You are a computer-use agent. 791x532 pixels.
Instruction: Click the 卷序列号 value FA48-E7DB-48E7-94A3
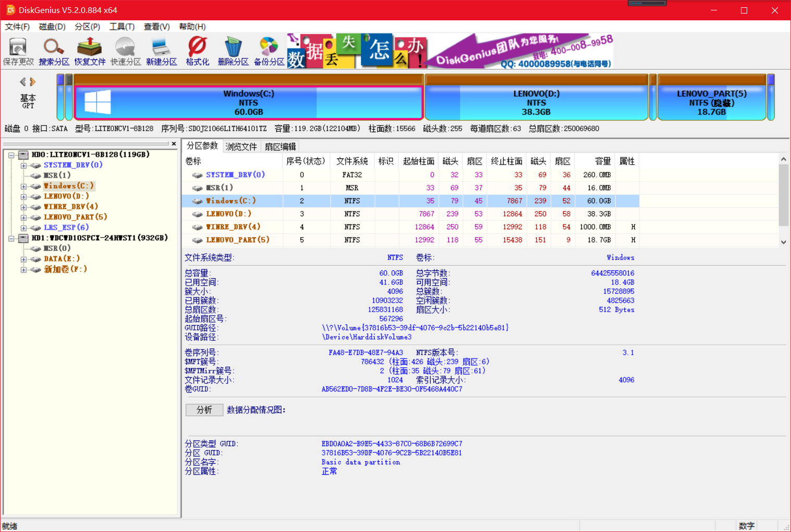pyautogui.click(x=366, y=353)
